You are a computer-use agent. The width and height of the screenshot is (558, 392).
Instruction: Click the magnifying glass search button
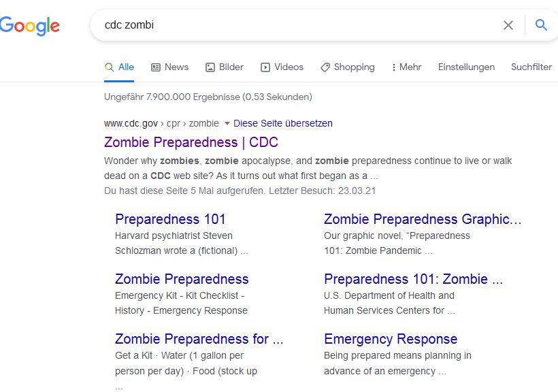(542, 25)
